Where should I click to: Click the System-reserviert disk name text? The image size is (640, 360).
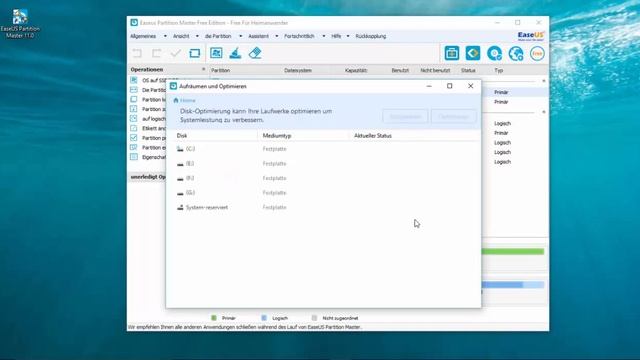point(207,207)
